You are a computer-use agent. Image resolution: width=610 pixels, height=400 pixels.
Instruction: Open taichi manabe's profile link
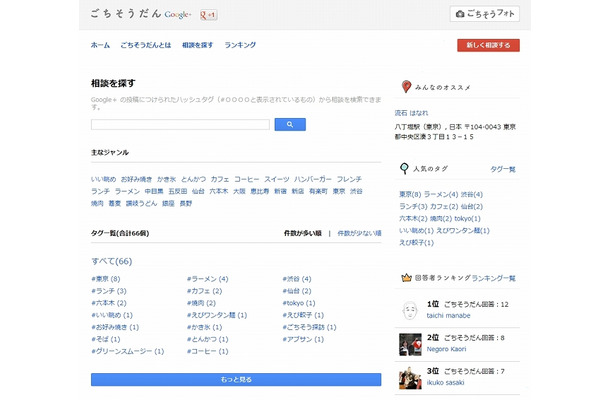(x=448, y=316)
